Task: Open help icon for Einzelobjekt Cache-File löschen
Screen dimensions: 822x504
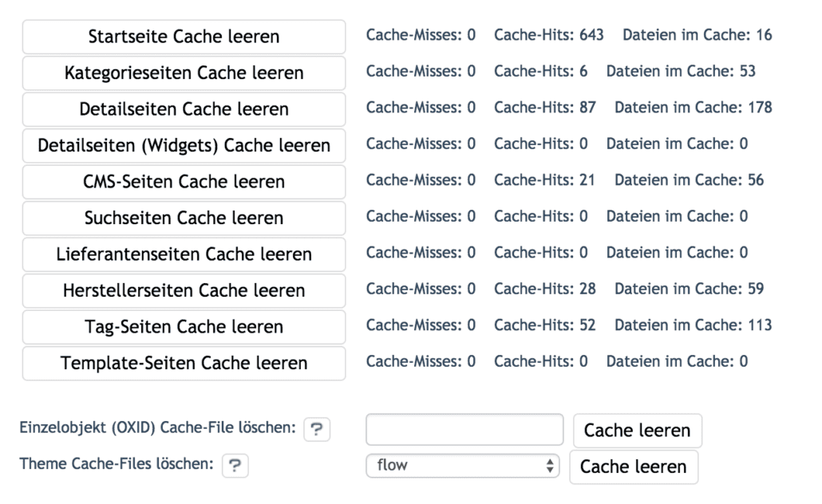Action: coord(317,430)
